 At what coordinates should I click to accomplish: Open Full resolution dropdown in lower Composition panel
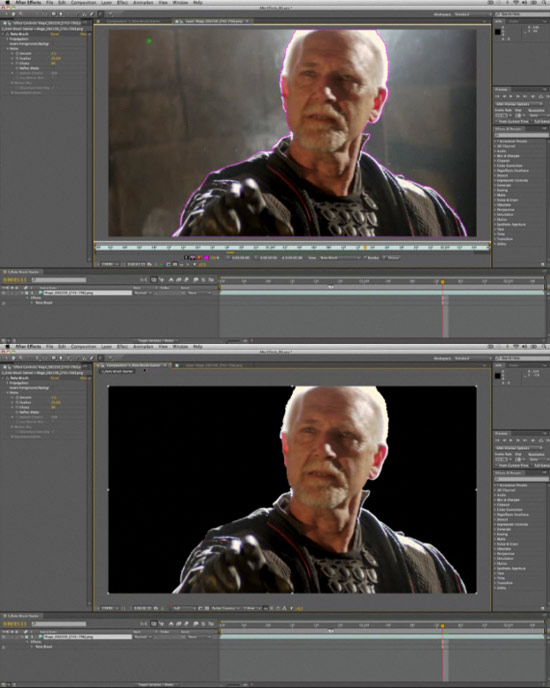(183, 608)
